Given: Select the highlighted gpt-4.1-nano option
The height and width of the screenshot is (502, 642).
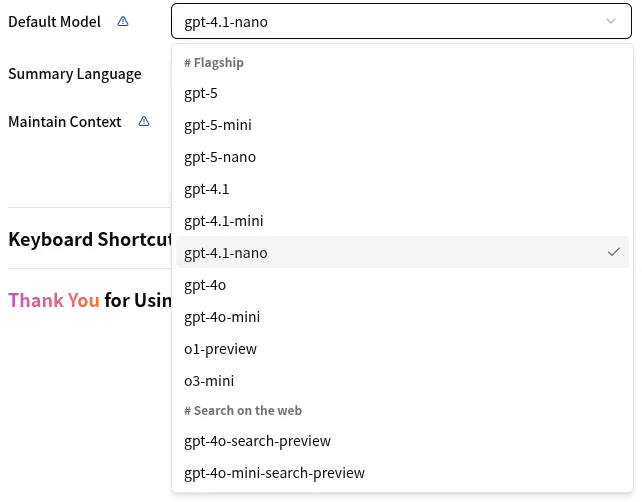Looking at the screenshot, I should pyautogui.click(x=226, y=253).
